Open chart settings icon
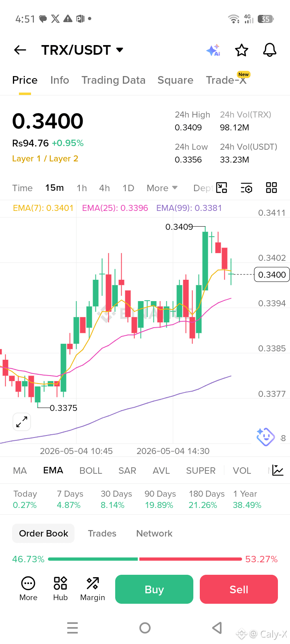Screen dimensions: 290x644 [x=246, y=188]
